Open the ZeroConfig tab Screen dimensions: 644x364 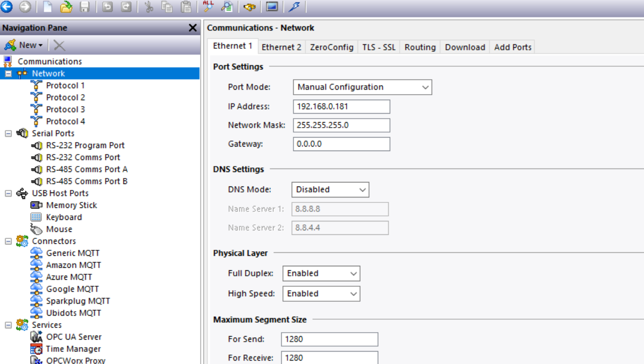(x=332, y=47)
